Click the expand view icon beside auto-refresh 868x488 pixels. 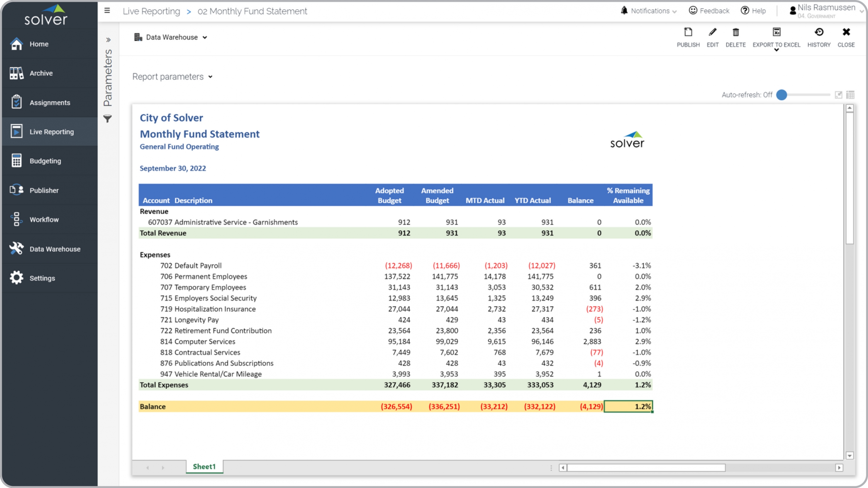click(x=839, y=95)
